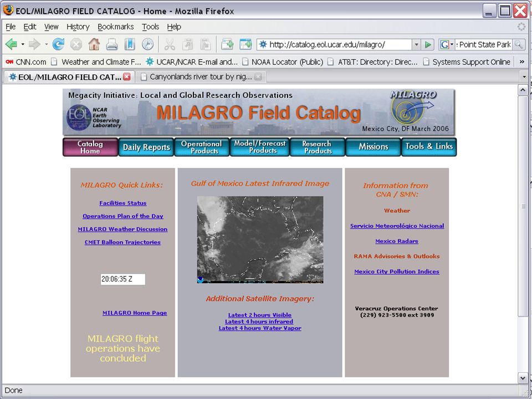Click the Copy toolbar icon

[187, 44]
